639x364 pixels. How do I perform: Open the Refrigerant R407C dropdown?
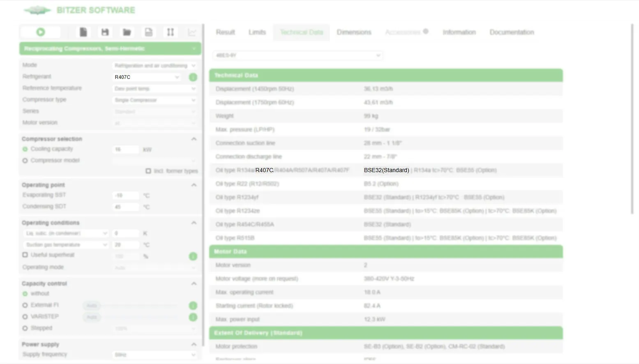pos(147,77)
